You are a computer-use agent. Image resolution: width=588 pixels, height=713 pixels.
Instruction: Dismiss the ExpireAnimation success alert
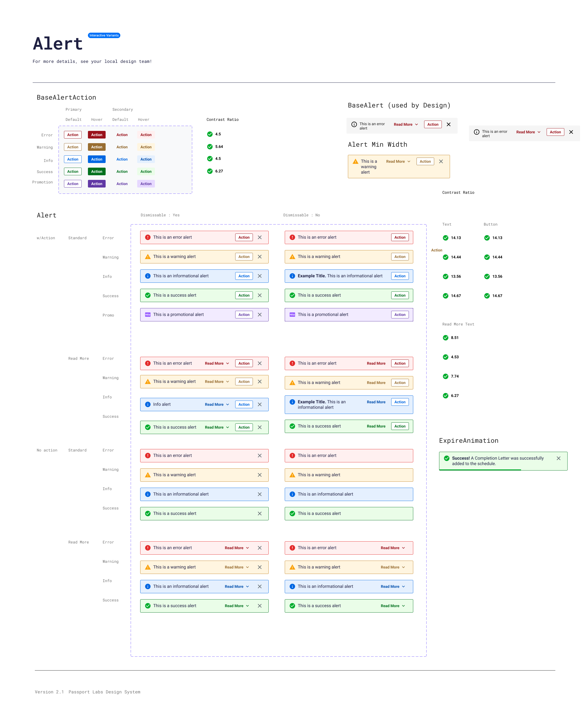click(x=558, y=458)
